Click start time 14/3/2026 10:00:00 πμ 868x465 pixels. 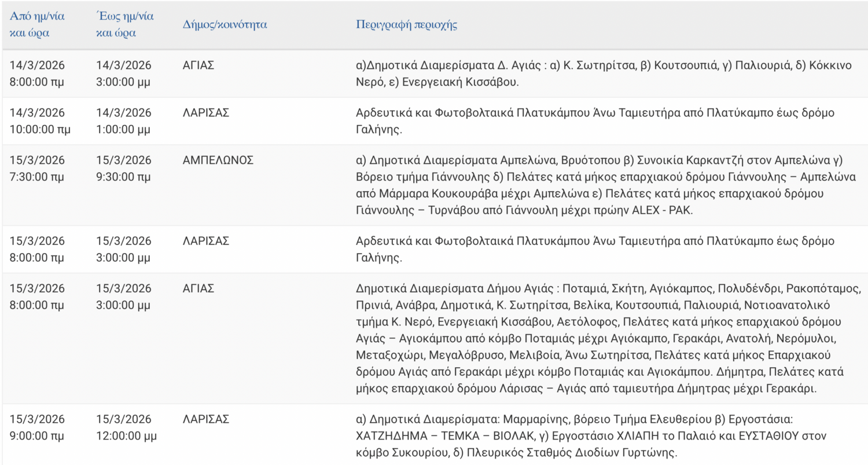pyautogui.click(x=40, y=121)
